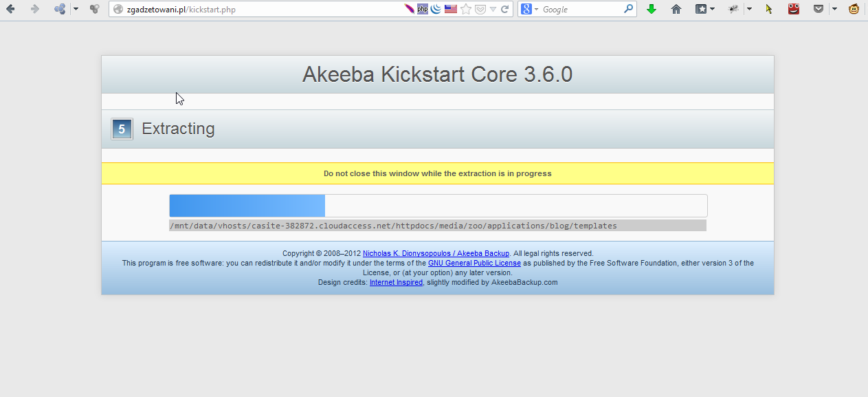Open downloads with the green arrow
The height and width of the screenshot is (397, 868).
652,9
